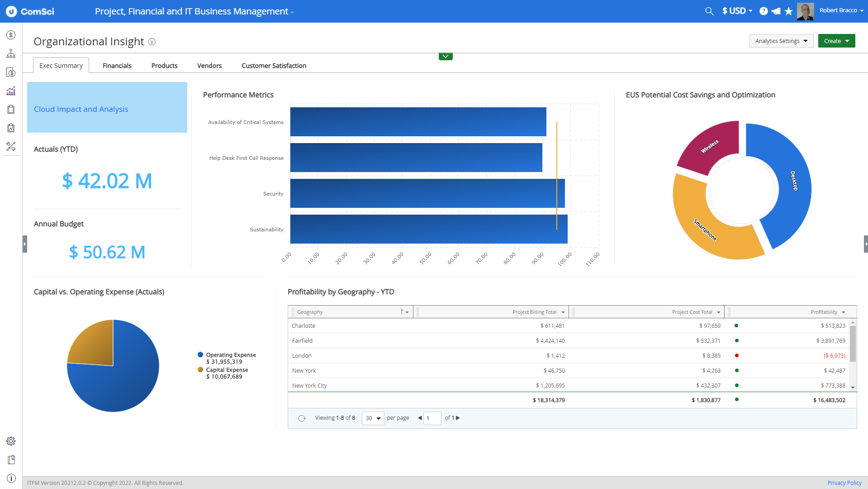
Task: Open the Analytics Settings menu
Action: click(x=781, y=41)
